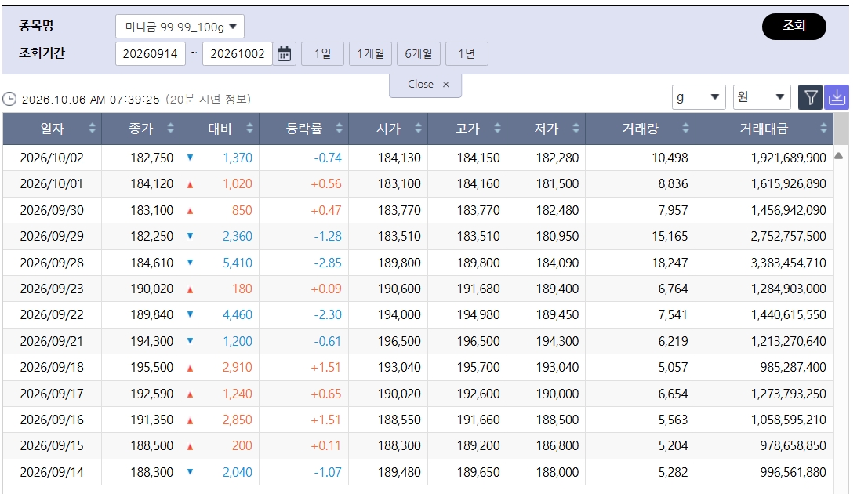Open the g weight unit dropdown
This screenshot has height=494, width=868.
699,97
